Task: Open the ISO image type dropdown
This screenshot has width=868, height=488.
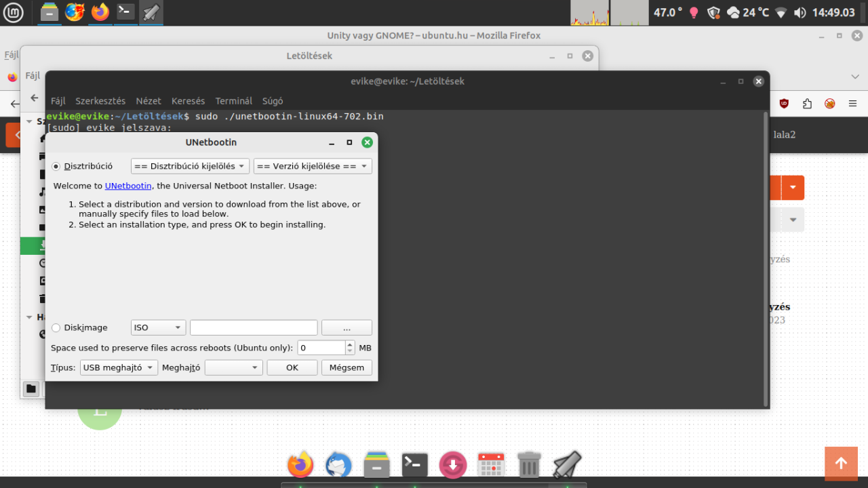Action: pos(158,327)
